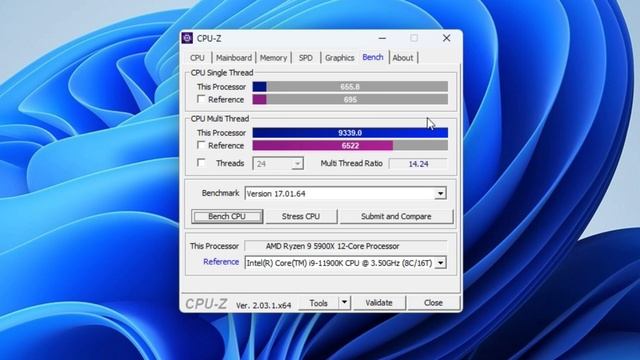
Task: Close CPU-Z with the title bar X
Action: [447, 38]
